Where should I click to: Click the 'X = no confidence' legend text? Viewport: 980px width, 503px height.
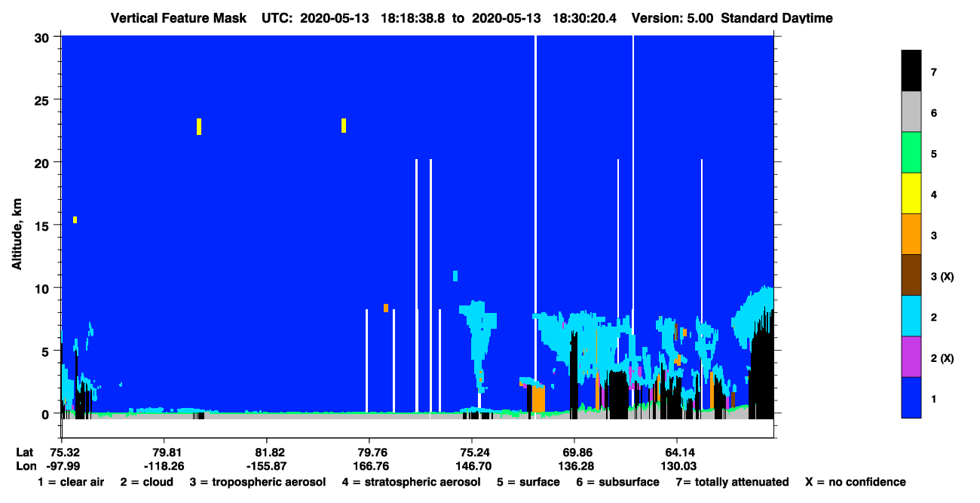[856, 482]
